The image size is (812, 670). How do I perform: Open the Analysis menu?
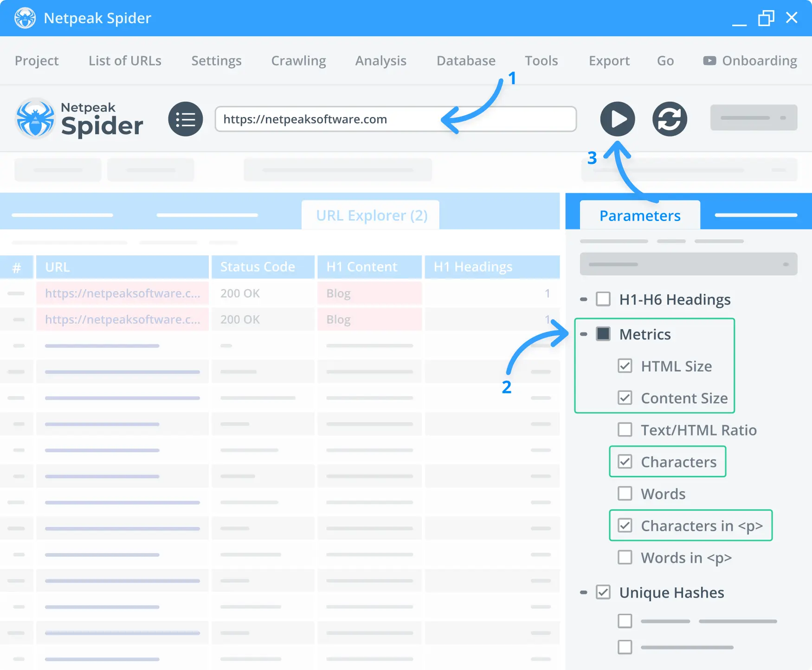(x=380, y=61)
